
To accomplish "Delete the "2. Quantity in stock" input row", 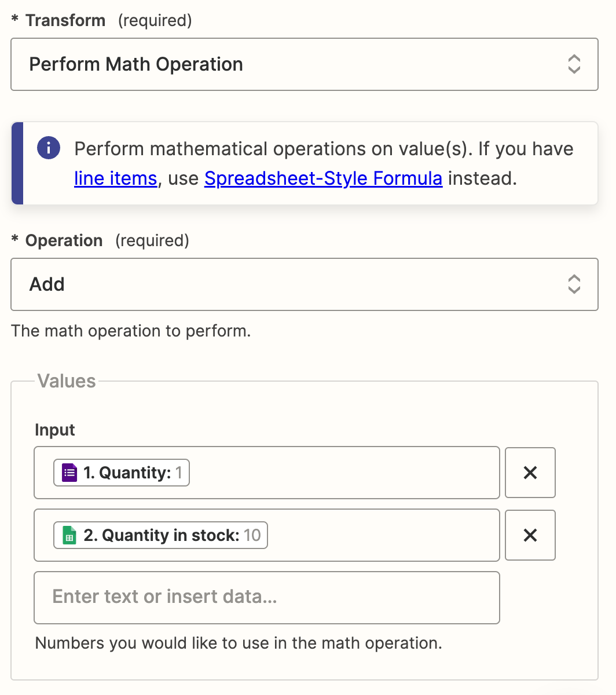I will (530, 535).
